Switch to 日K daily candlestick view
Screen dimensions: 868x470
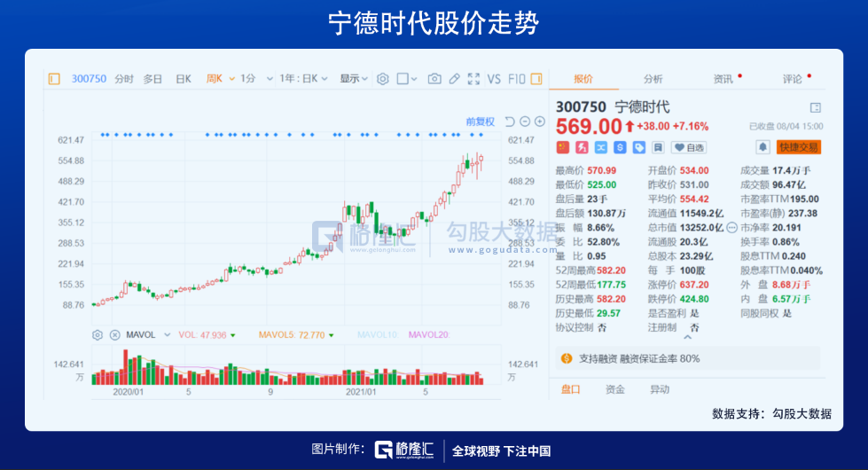click(184, 79)
